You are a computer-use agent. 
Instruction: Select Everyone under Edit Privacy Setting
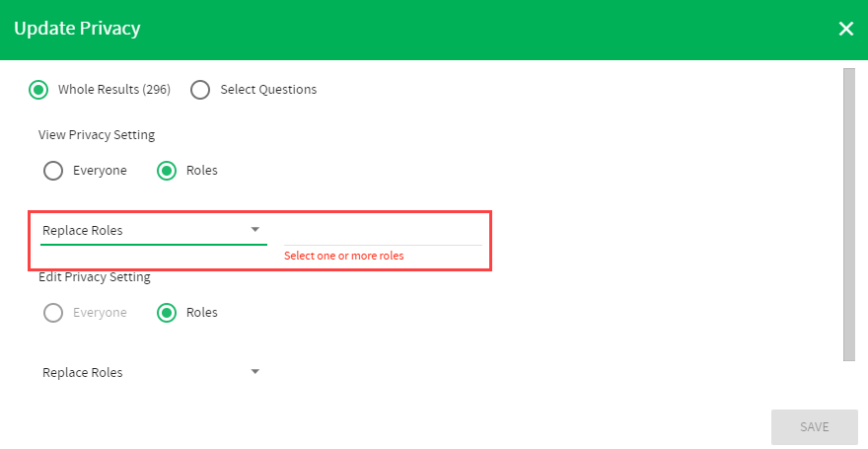53,313
